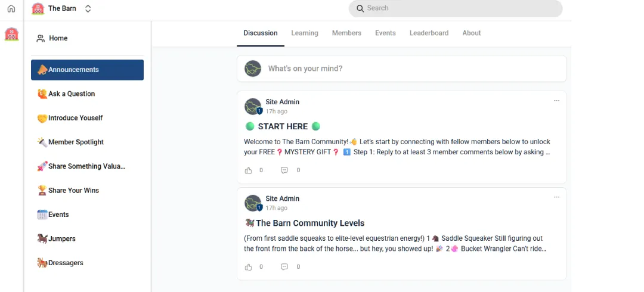Click the search magnifier icon

[360, 8]
